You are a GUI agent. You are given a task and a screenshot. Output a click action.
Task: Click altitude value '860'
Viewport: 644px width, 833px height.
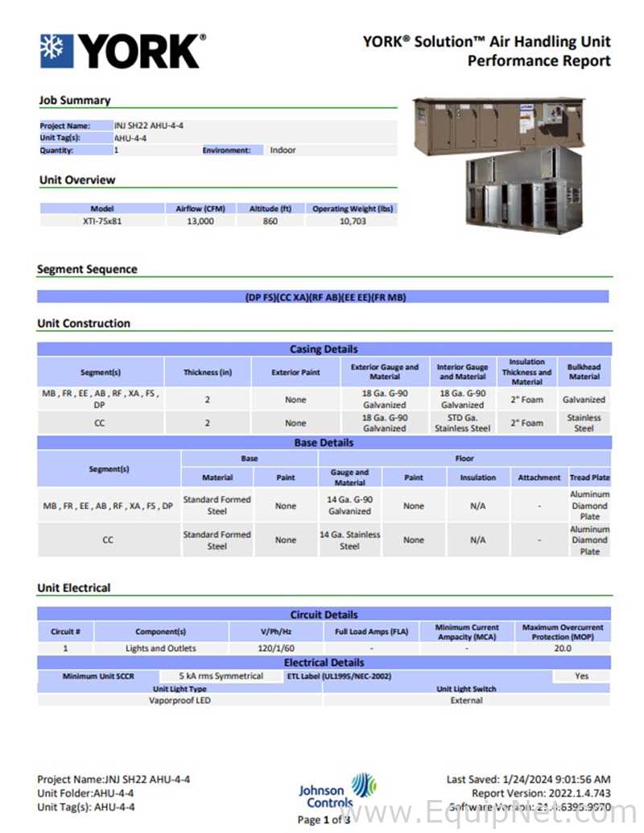(270, 221)
